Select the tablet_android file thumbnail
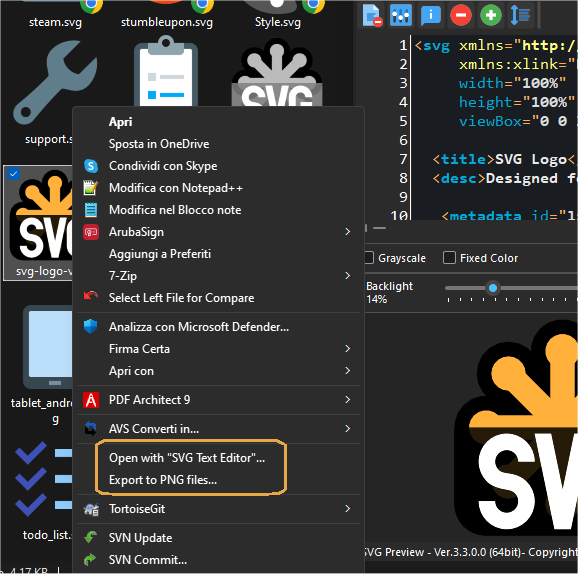578x574 pixels. coord(48,347)
